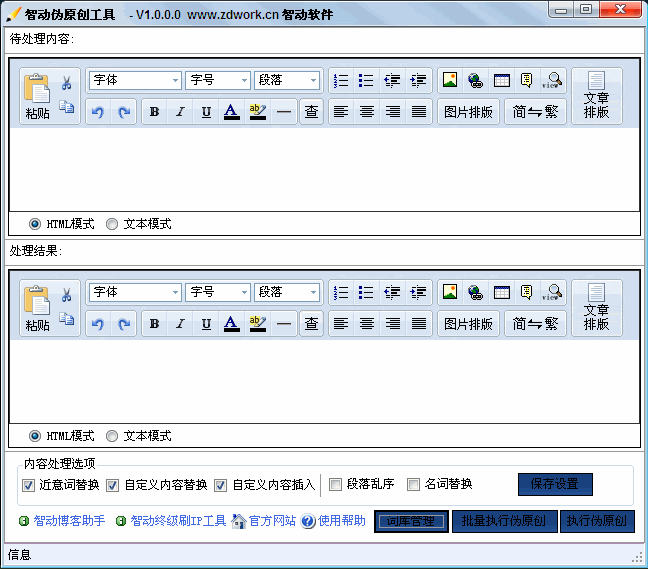The image size is (648, 569).
Task: Uncheck the 近意词替换 checkbox
Action: [29, 485]
